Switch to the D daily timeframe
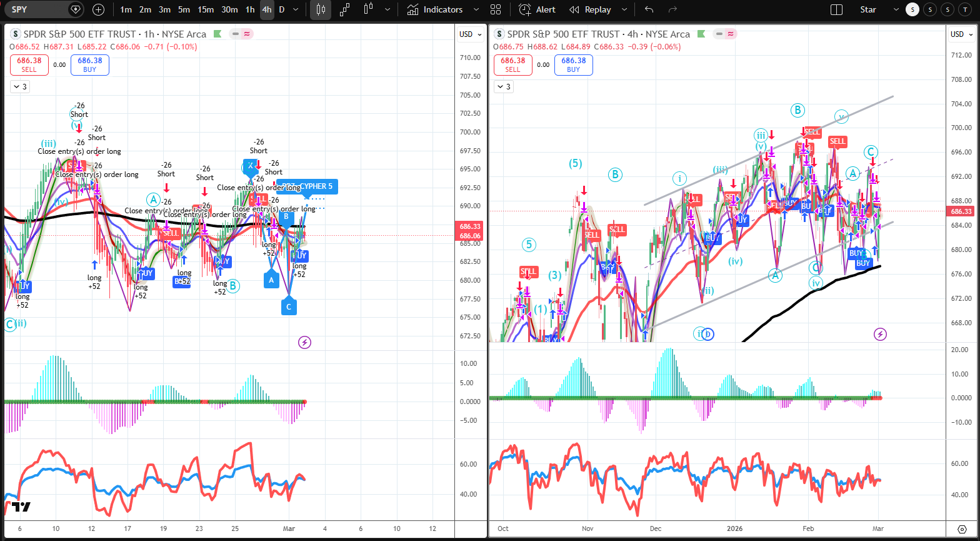 281,9
